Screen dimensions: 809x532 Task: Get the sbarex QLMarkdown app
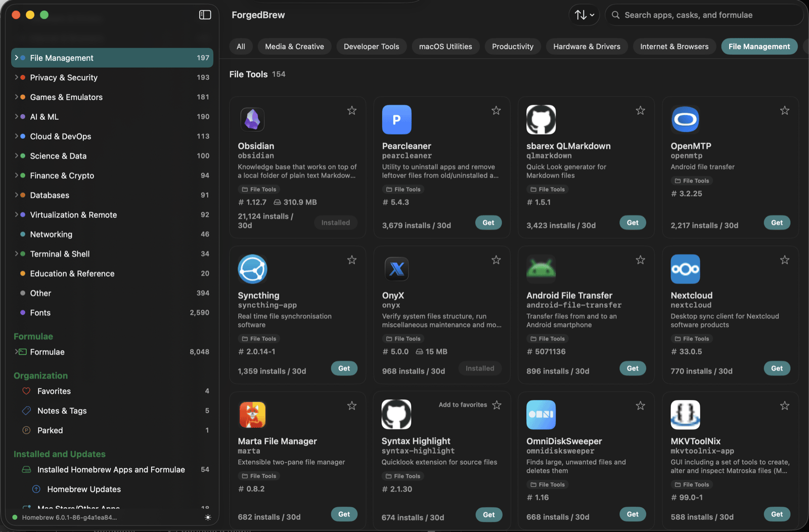coord(633,223)
